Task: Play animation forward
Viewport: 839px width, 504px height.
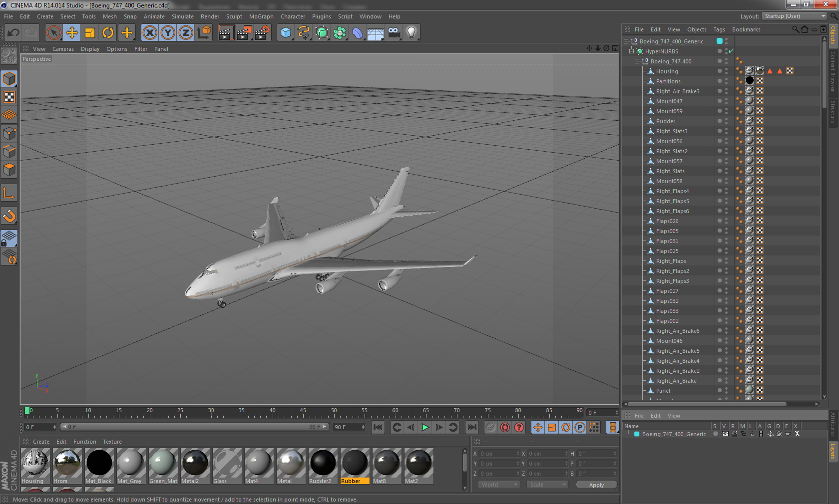Action: (x=425, y=427)
